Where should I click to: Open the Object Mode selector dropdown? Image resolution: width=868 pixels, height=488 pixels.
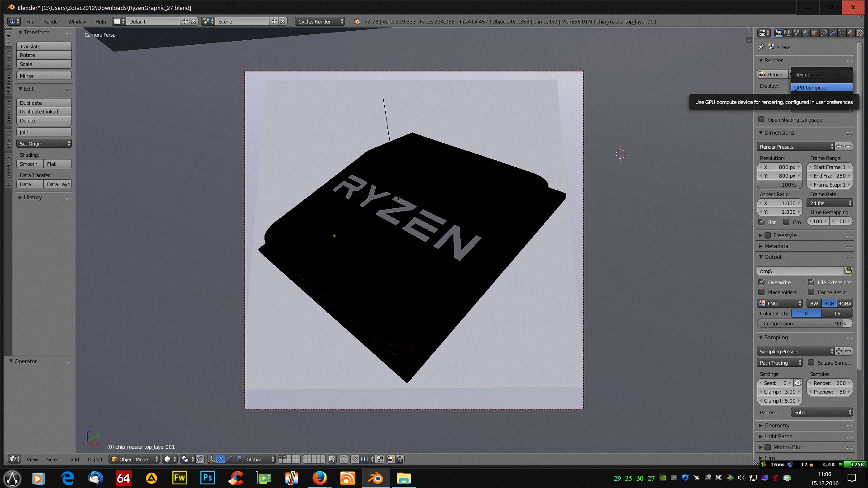134,459
